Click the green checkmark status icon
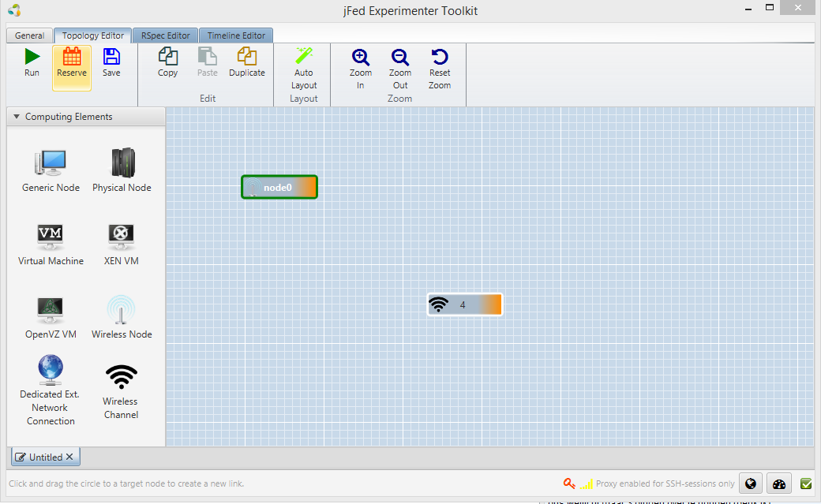This screenshot has height=504, width=821. click(806, 483)
